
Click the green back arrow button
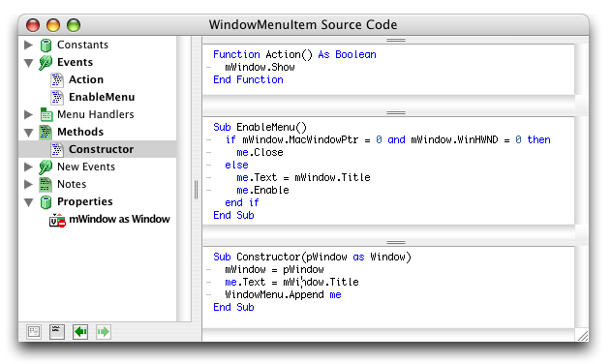(x=80, y=332)
